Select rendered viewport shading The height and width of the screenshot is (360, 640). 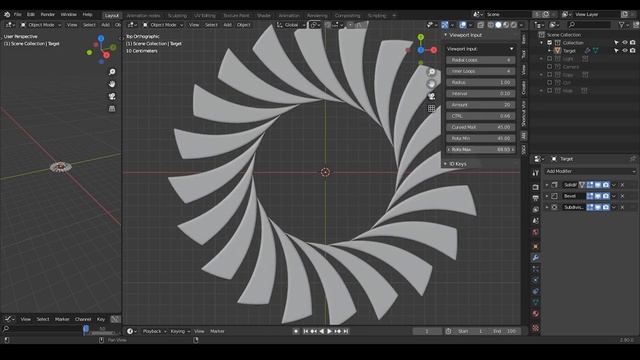[514, 25]
